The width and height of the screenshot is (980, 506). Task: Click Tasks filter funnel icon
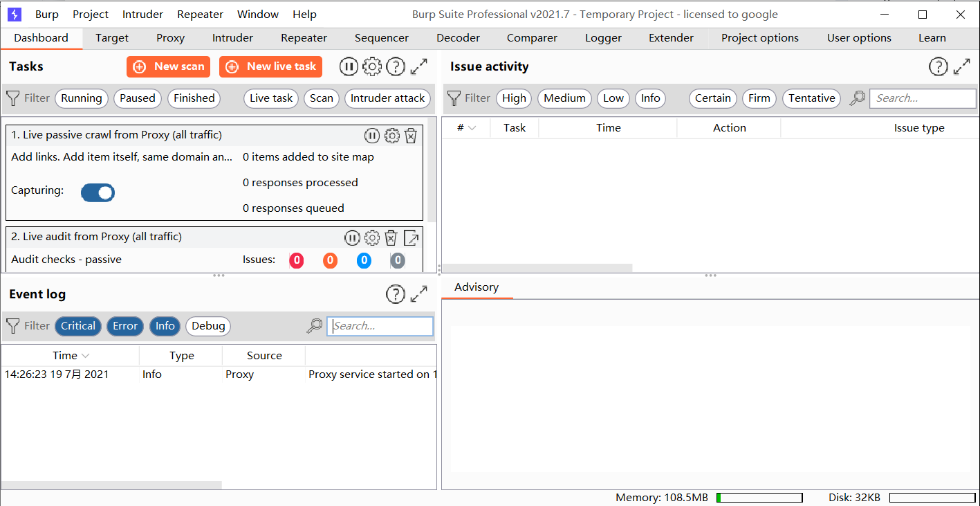[12, 98]
